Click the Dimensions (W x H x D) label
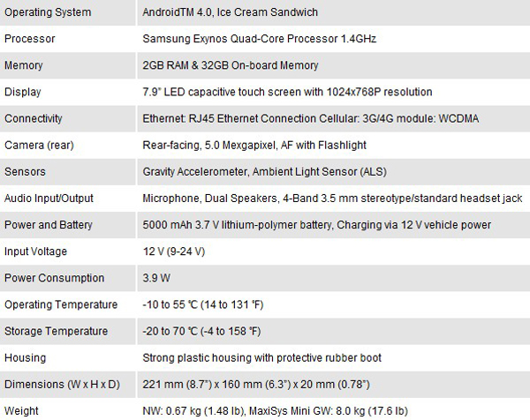Image resolution: width=530 pixels, height=420 pixels. 62,384
